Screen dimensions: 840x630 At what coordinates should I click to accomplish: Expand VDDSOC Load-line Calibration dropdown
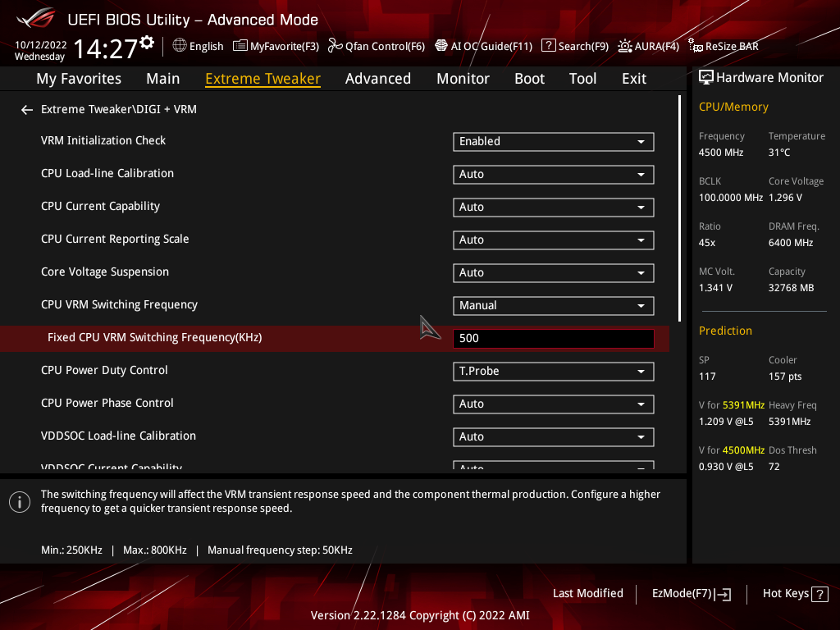(554, 436)
